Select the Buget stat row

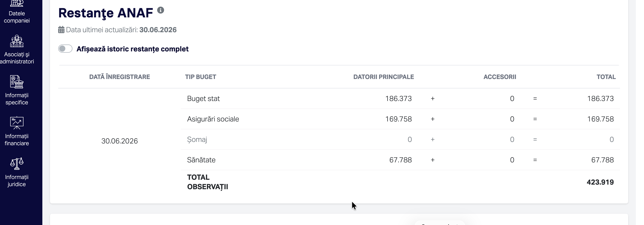400,98
